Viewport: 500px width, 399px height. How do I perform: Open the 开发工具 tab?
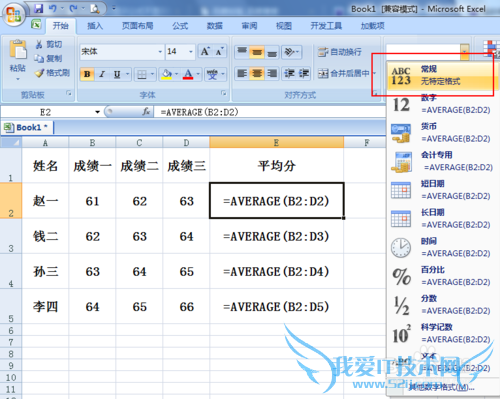[326, 26]
